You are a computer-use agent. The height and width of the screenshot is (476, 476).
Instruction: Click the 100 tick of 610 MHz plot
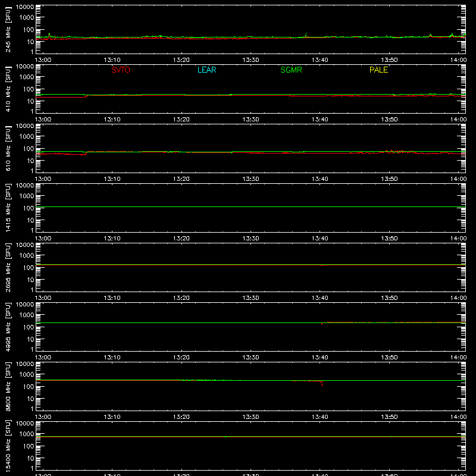click(x=29, y=148)
